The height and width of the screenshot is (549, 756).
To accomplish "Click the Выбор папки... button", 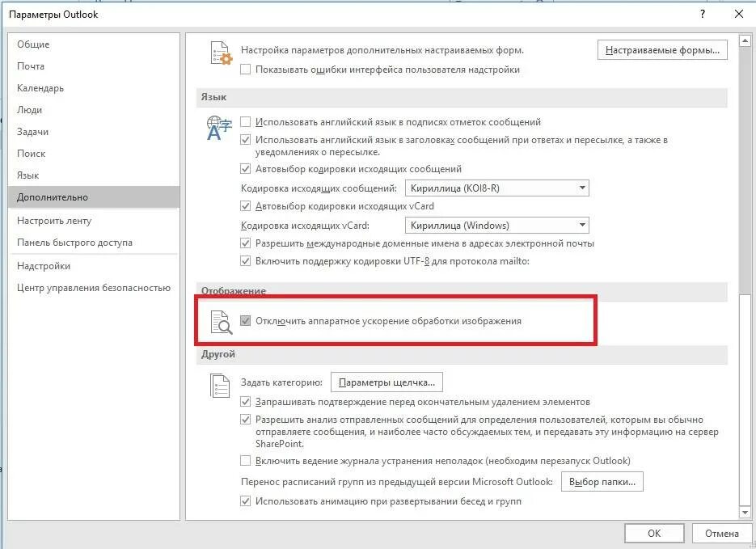I will point(602,482).
